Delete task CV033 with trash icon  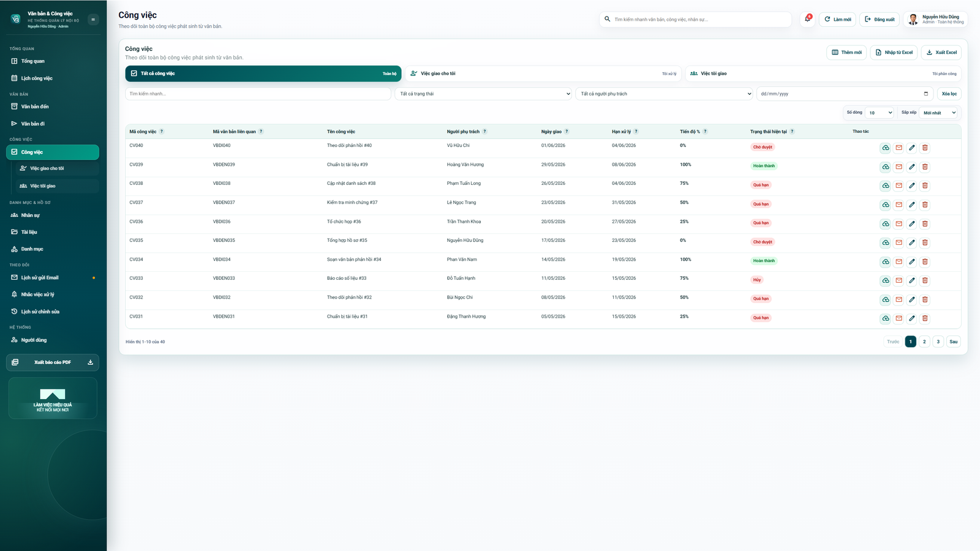[925, 280]
